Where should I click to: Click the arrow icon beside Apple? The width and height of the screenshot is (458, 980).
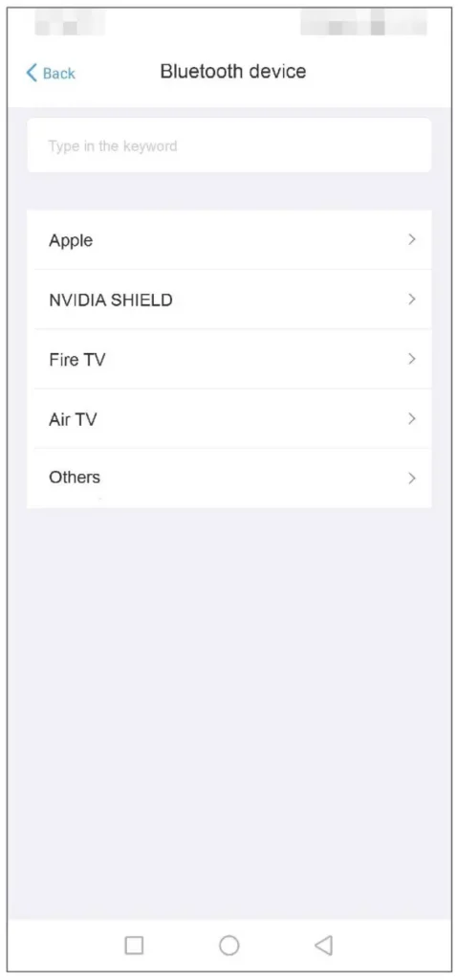(412, 239)
